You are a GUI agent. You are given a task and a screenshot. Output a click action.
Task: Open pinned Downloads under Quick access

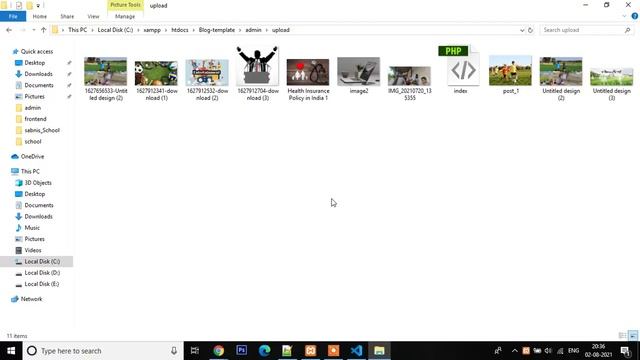38,74
